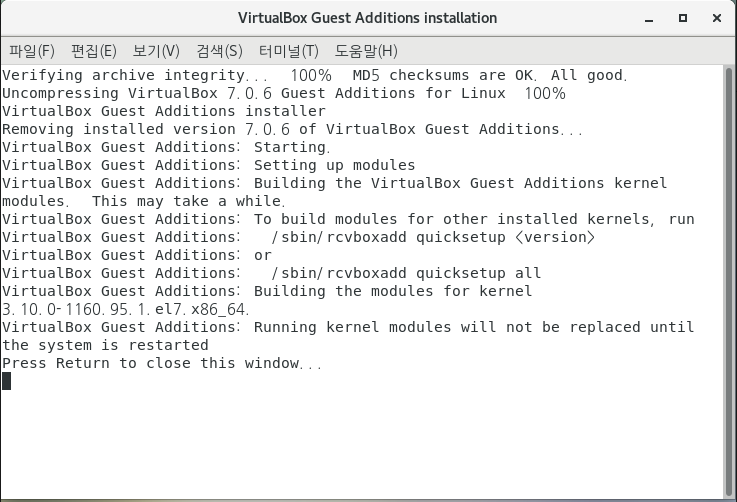Click 'Building the modules for kernel' line

tap(267, 291)
